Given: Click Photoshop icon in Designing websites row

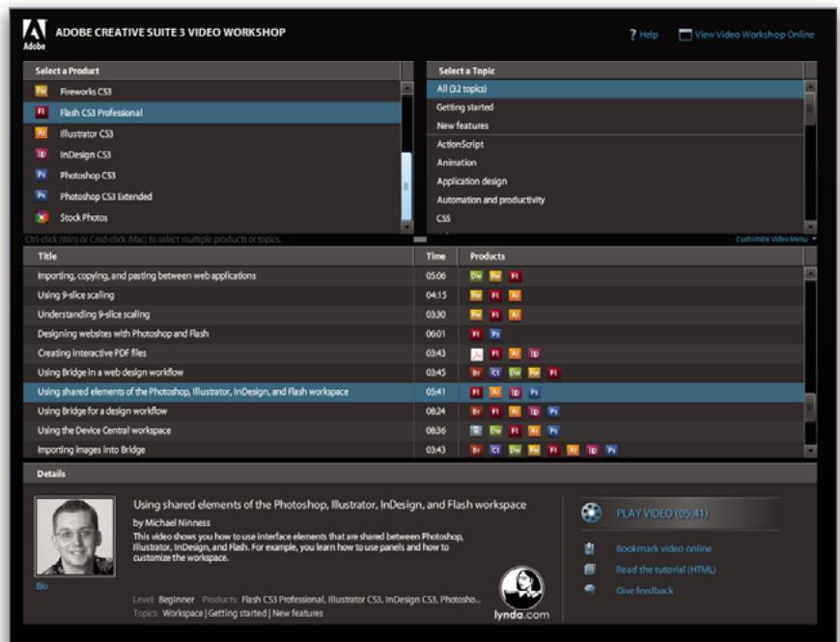Looking at the screenshot, I should pos(495,334).
